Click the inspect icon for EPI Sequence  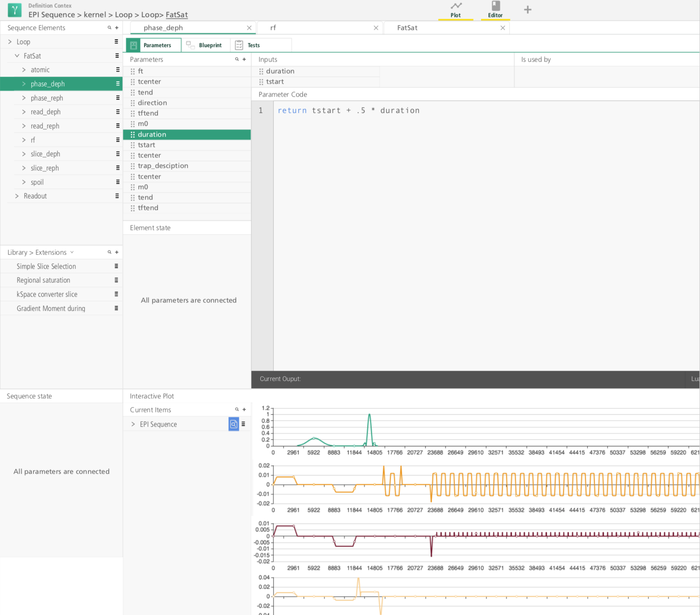pos(234,424)
